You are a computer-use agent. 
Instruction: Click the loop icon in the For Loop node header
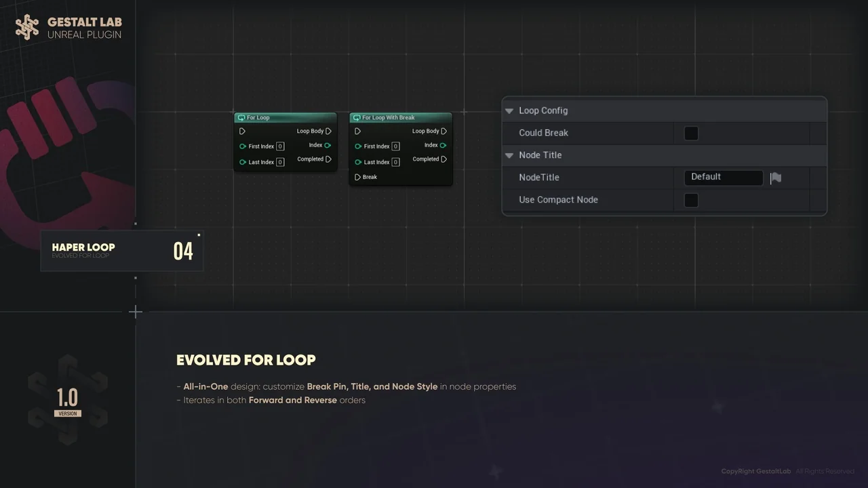242,117
